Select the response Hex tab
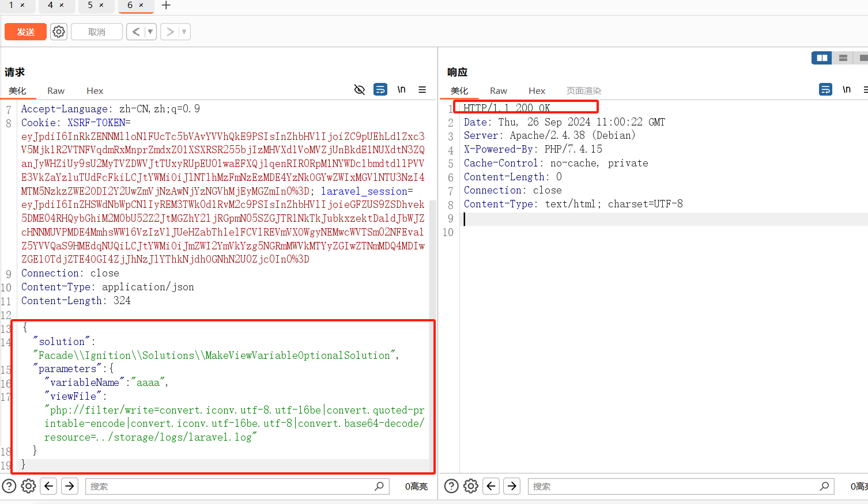 coord(537,90)
